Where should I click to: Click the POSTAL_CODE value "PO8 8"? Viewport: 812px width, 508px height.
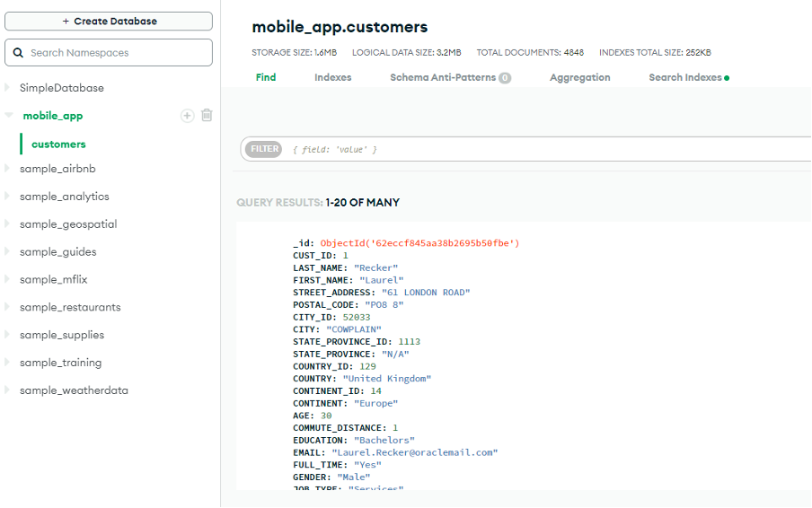coord(384,304)
